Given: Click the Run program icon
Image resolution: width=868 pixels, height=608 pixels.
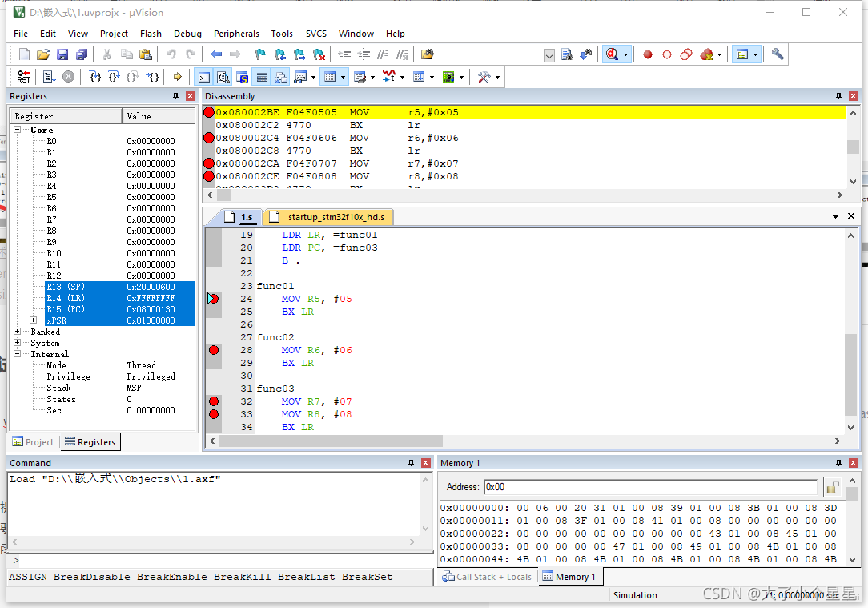Looking at the screenshot, I should coord(50,77).
